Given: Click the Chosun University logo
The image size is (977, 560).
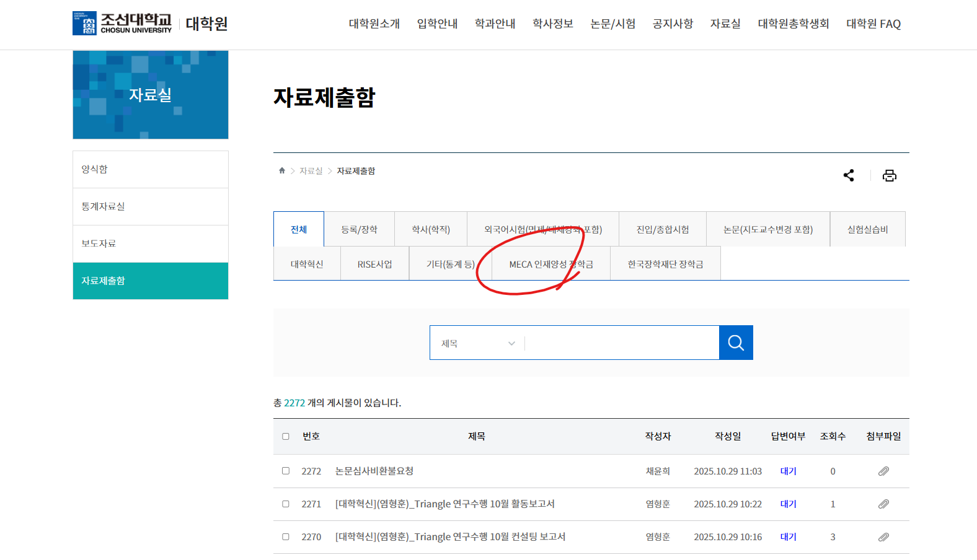Looking at the screenshot, I should point(122,24).
